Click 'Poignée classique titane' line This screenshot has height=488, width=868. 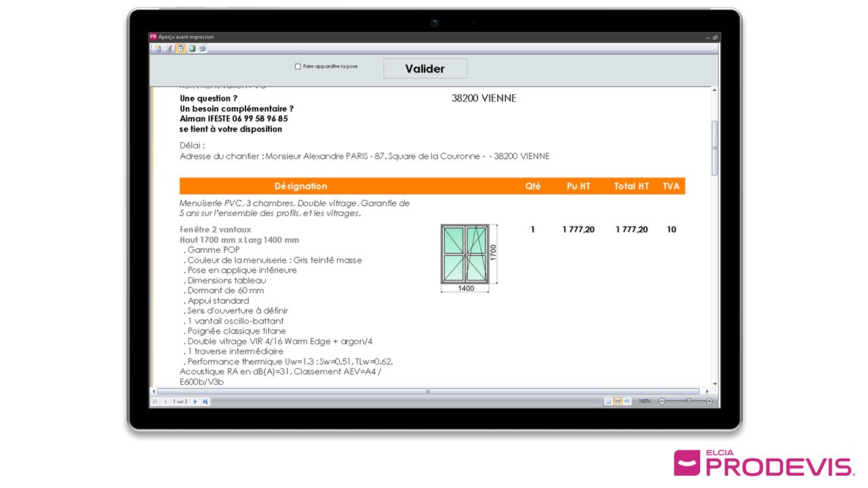(x=235, y=331)
